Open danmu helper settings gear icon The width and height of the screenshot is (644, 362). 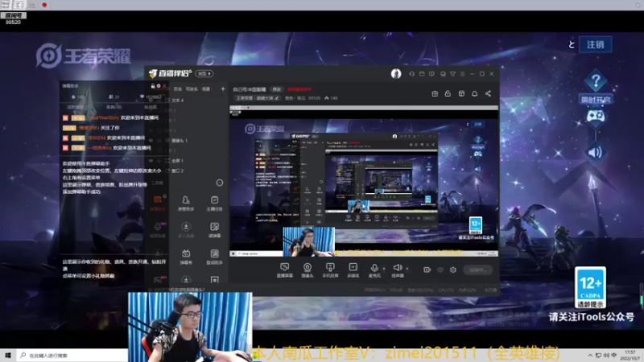(x=159, y=86)
